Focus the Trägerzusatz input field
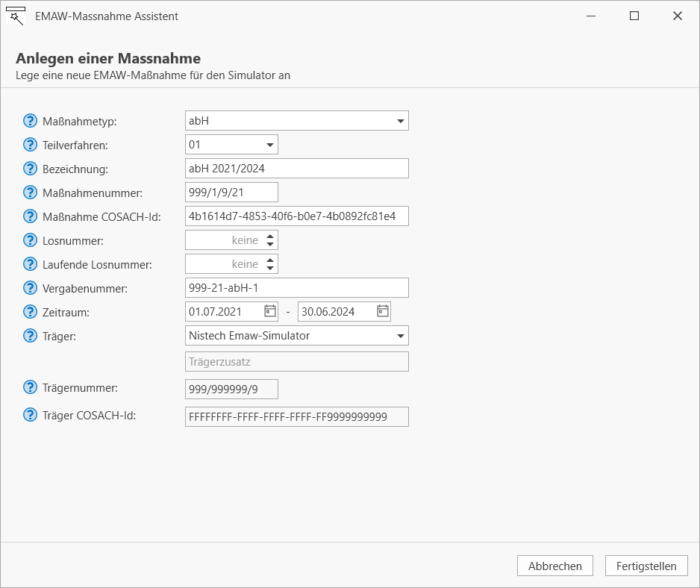 coord(297,362)
